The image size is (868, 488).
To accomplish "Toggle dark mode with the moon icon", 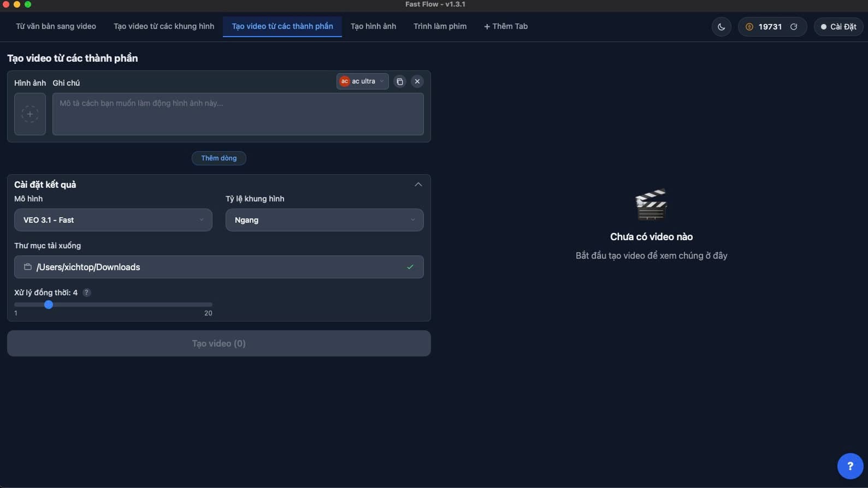I will [721, 27].
